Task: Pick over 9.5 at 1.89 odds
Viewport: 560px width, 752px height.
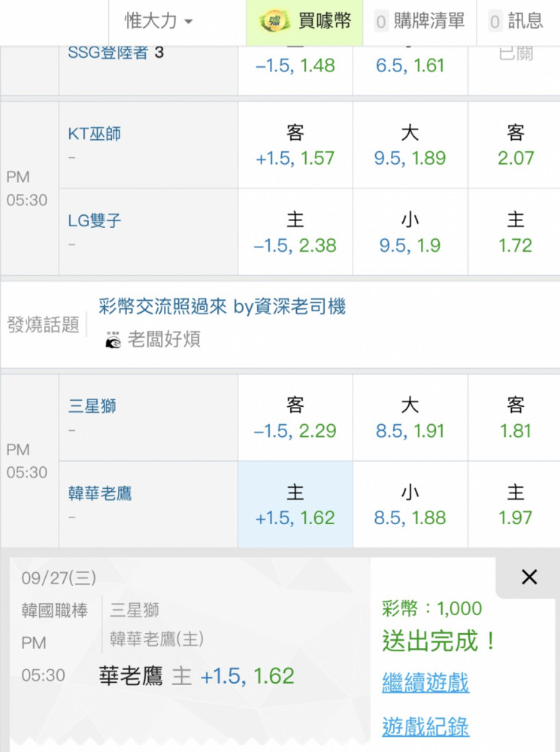Action: click(x=410, y=145)
